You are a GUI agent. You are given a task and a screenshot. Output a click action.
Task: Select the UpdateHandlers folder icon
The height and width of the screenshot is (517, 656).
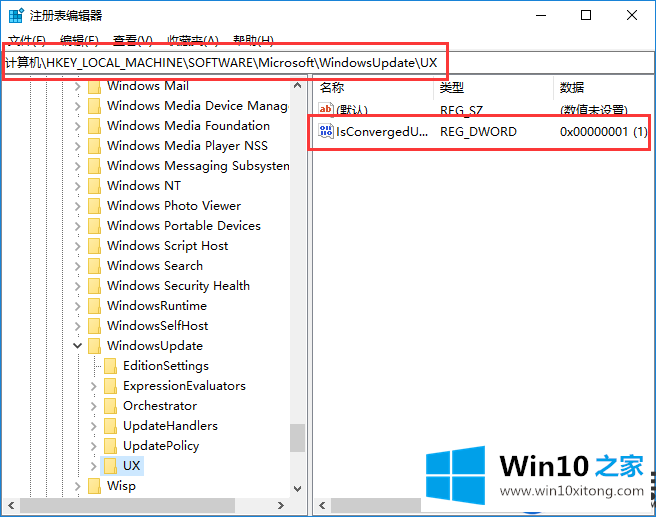110,426
